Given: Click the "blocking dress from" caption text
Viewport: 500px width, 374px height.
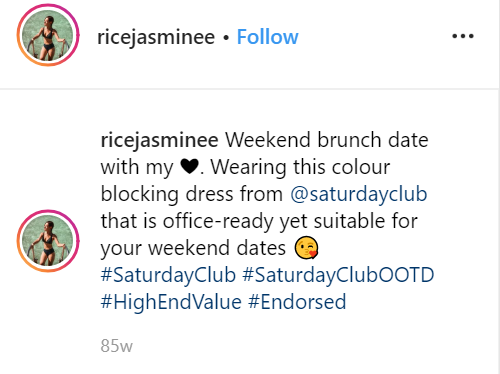Looking at the screenshot, I should point(192,194).
